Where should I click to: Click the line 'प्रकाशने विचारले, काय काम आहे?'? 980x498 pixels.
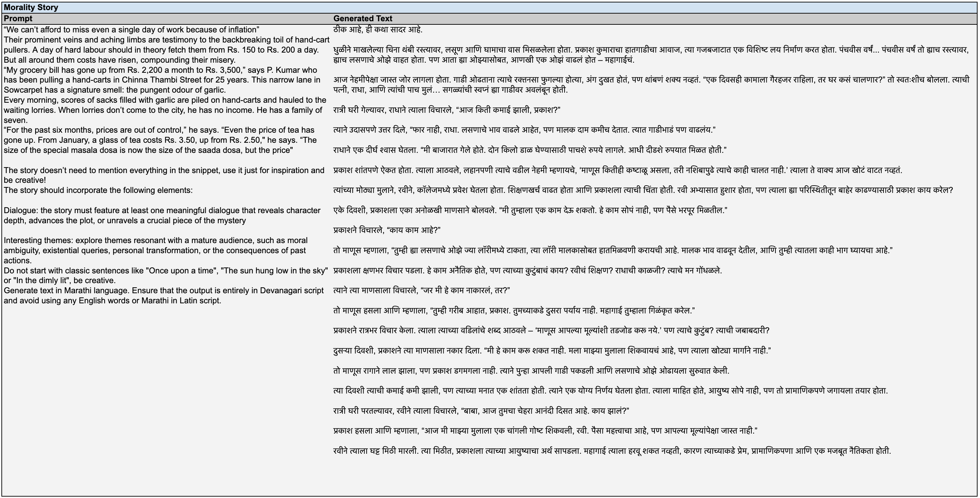pos(386,231)
